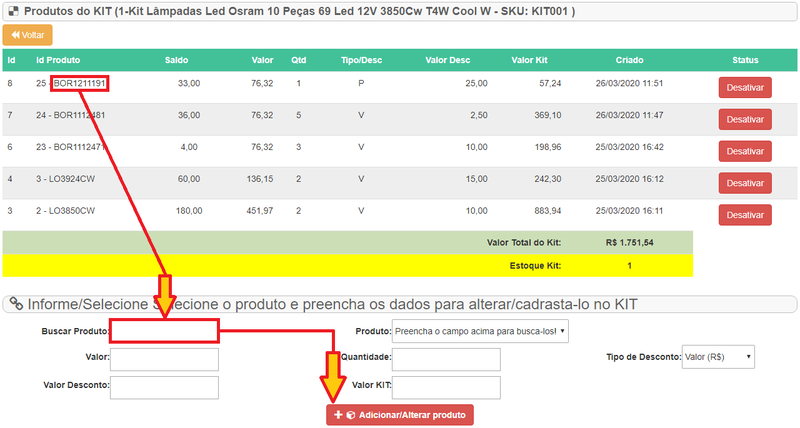Click created date 26/03/2020 11:47
800x428 pixels.
click(x=629, y=115)
